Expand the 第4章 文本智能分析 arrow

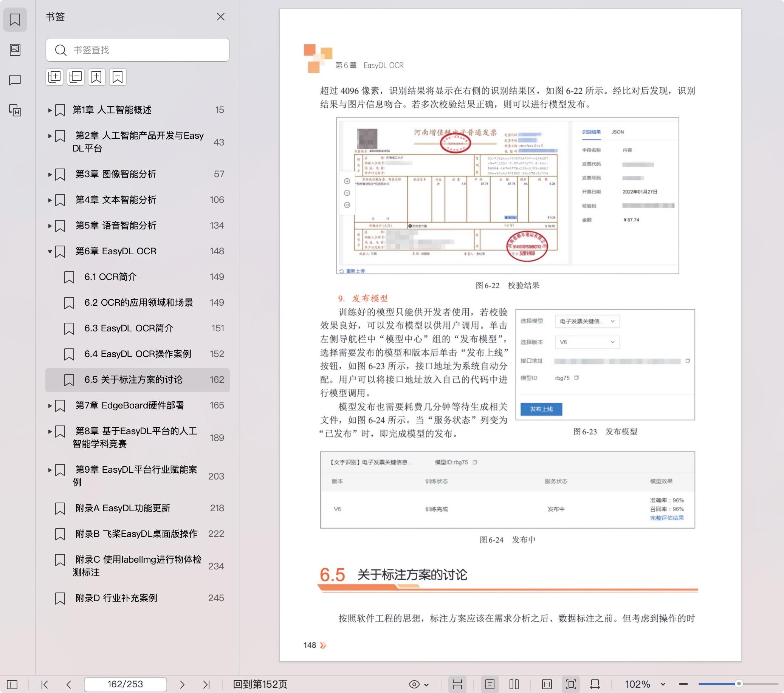pos(50,200)
